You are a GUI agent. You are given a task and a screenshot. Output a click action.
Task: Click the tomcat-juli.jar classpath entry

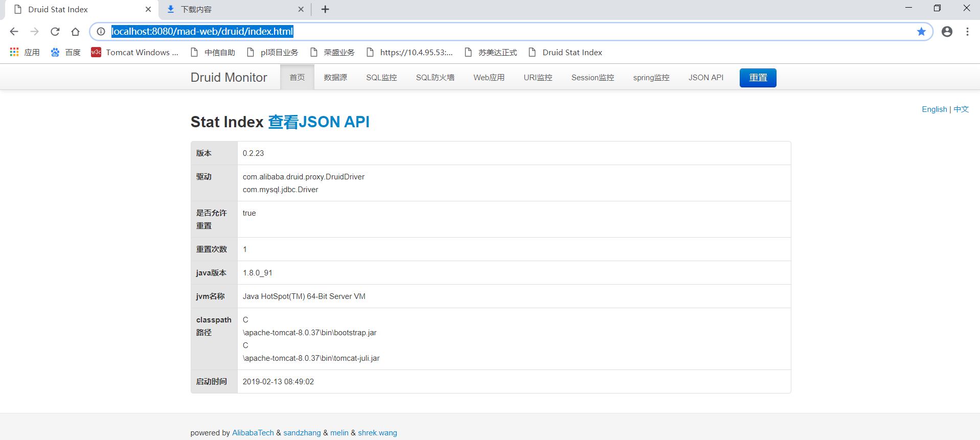click(311, 358)
